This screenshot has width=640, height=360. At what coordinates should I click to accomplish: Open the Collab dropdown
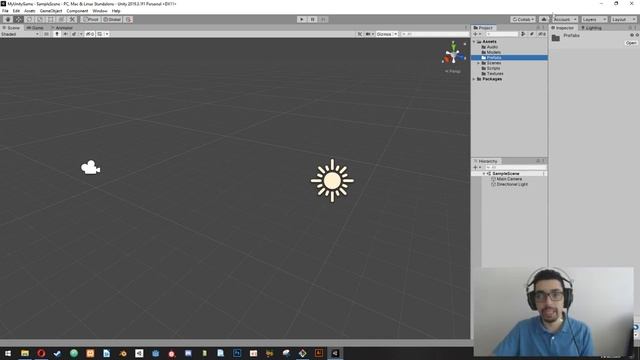pyautogui.click(x=523, y=19)
